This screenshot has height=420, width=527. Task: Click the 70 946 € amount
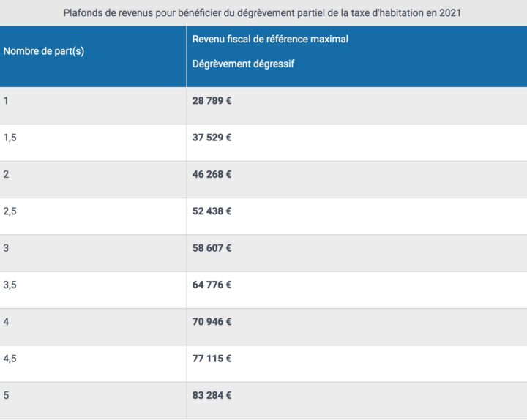(212, 322)
